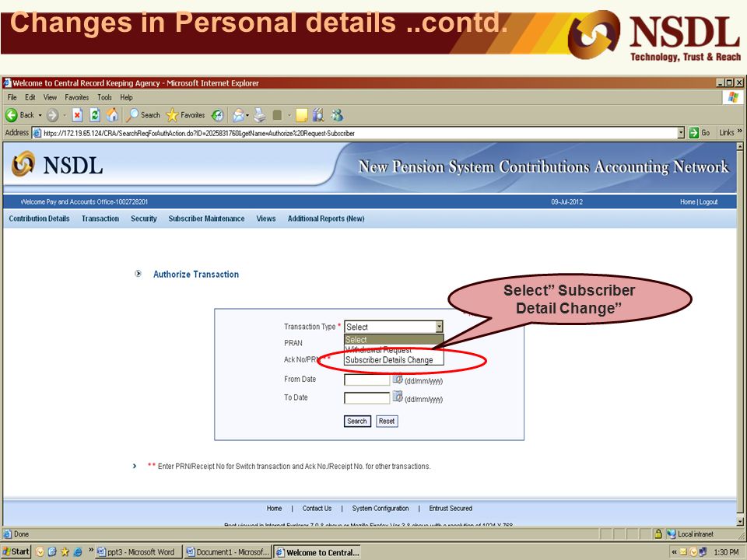Expand the quick launch overflow chevron
Viewport: 747px width, 560px height.
[90, 550]
